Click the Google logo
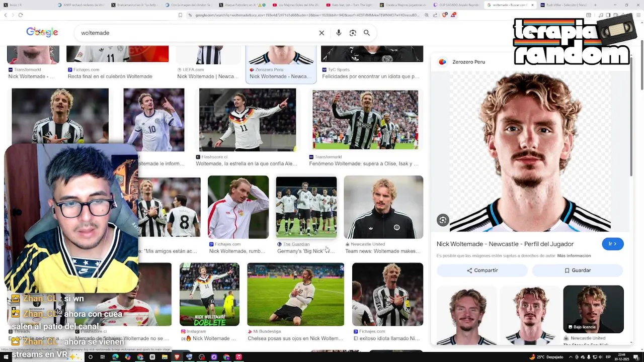This screenshot has width=644, height=362. (x=42, y=32)
